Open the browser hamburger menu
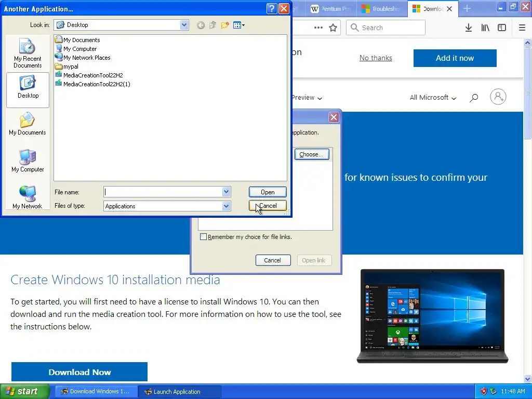Image resolution: width=532 pixels, height=399 pixels. click(522, 28)
